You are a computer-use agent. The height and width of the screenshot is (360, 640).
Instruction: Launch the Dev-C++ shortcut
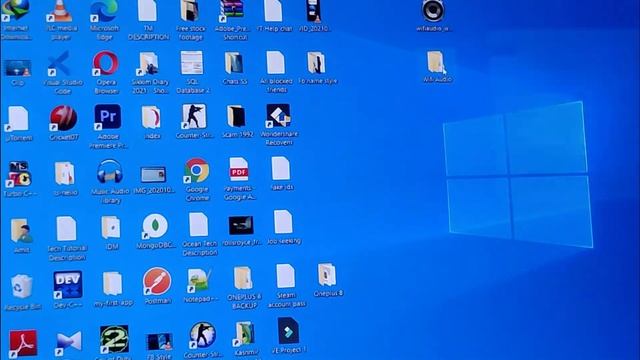[67, 285]
